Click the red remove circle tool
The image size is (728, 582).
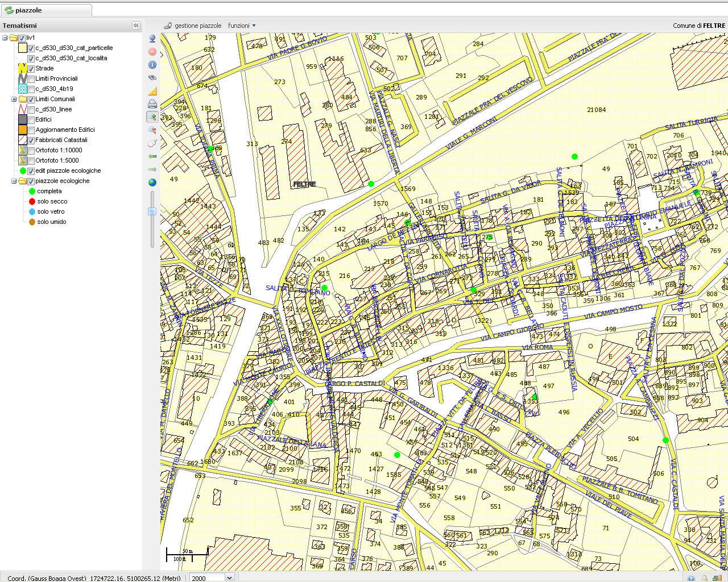[x=152, y=52]
